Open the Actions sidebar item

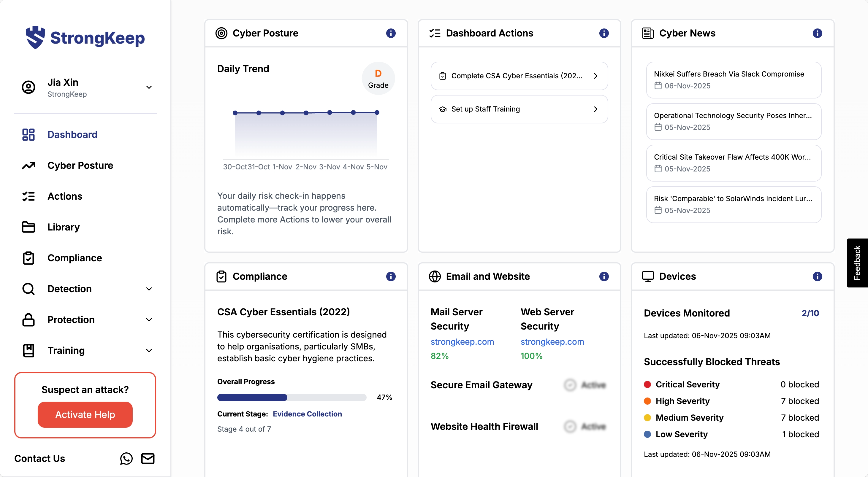[65, 196]
